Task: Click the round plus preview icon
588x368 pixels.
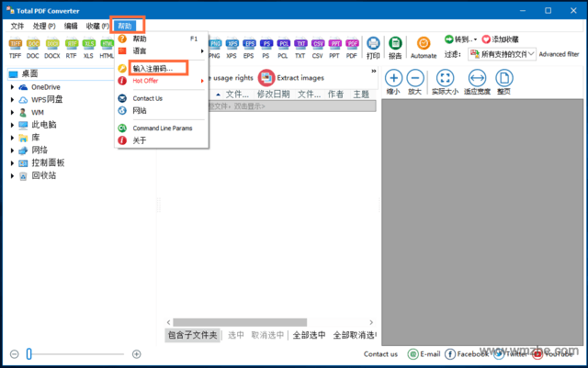Action: [x=393, y=78]
